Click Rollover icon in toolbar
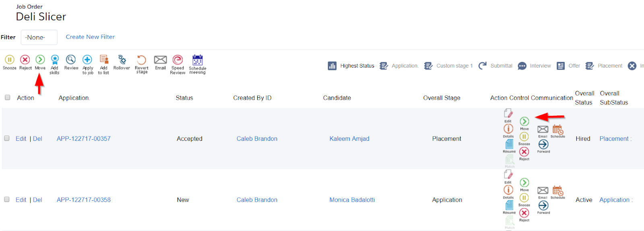The image size is (644, 231). click(122, 60)
